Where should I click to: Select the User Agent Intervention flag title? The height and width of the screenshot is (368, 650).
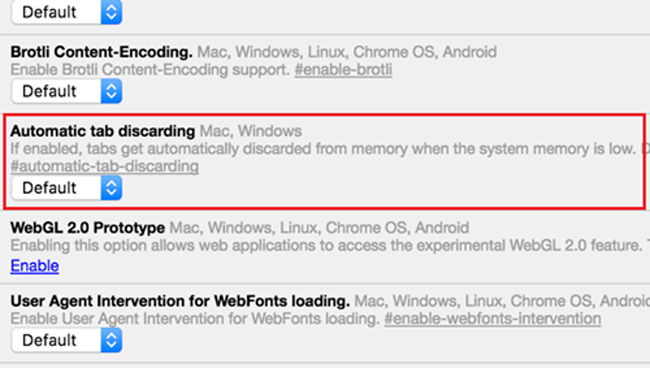[180, 301]
